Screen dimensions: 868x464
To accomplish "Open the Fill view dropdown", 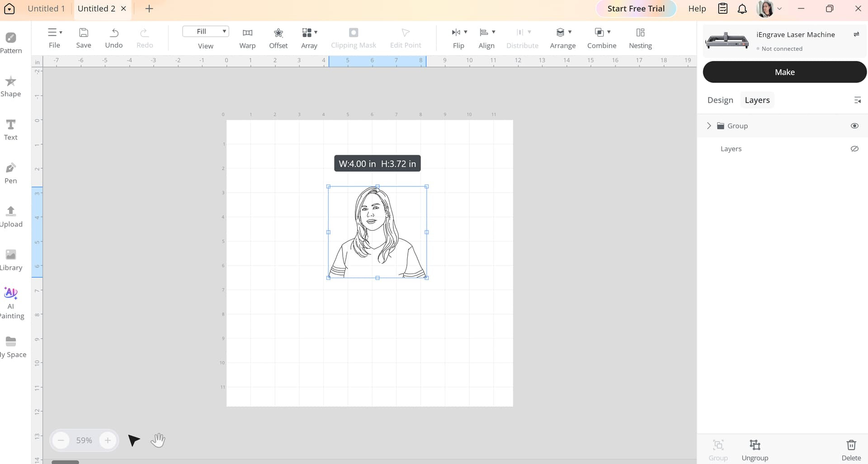I will point(206,31).
